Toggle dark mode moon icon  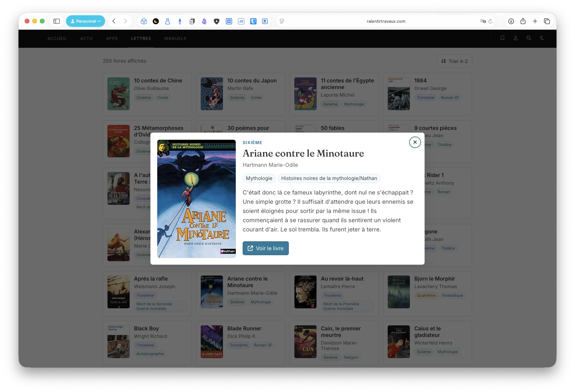click(x=542, y=38)
